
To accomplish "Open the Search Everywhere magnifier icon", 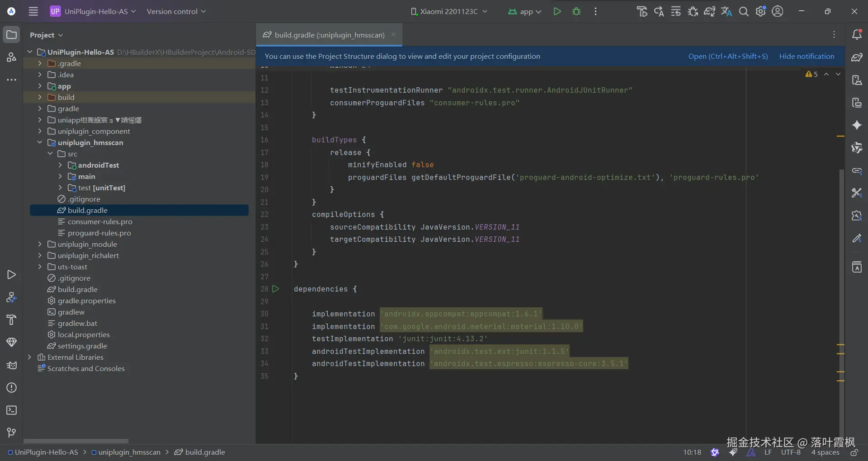I will coord(744,12).
